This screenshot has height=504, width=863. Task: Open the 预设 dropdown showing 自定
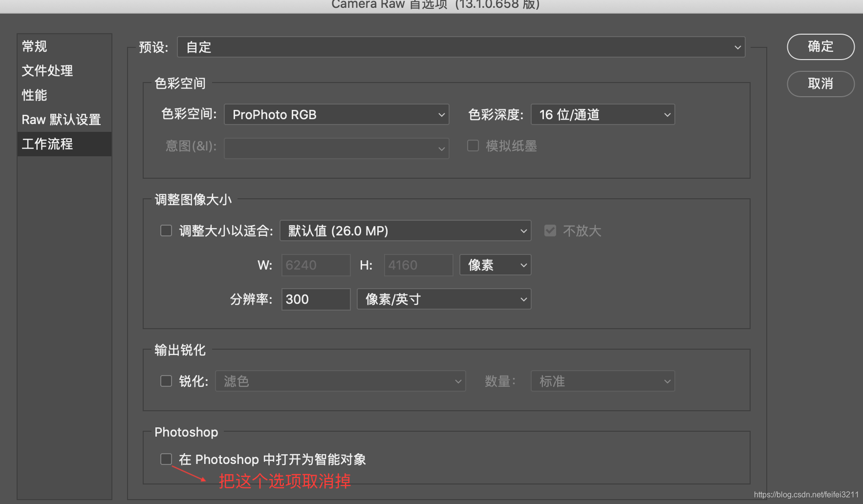click(x=461, y=47)
